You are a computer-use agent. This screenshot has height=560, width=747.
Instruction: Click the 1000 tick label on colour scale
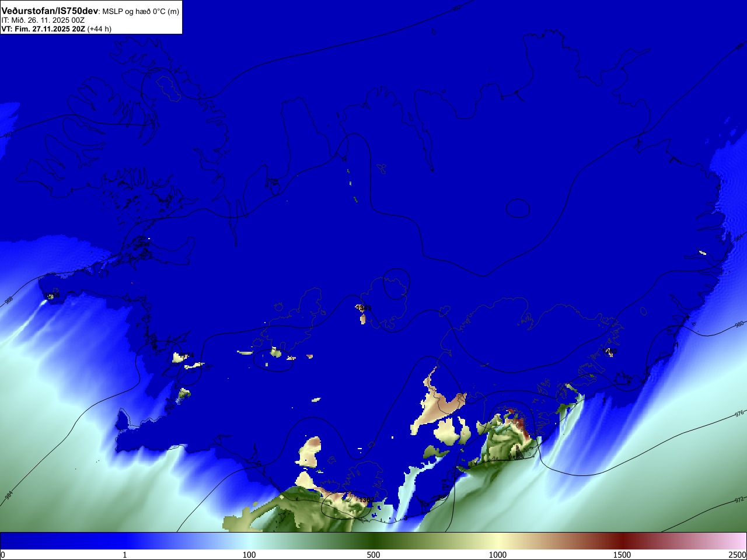pos(498,555)
